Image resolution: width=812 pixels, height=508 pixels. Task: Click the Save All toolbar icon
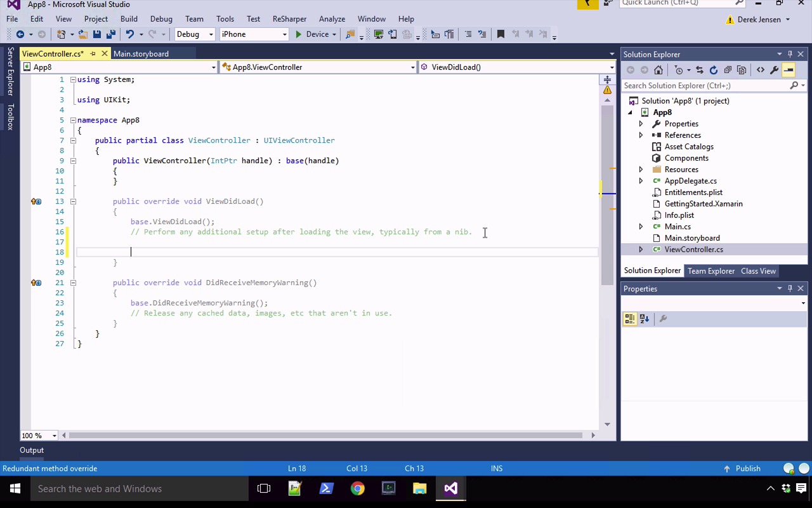click(x=111, y=34)
